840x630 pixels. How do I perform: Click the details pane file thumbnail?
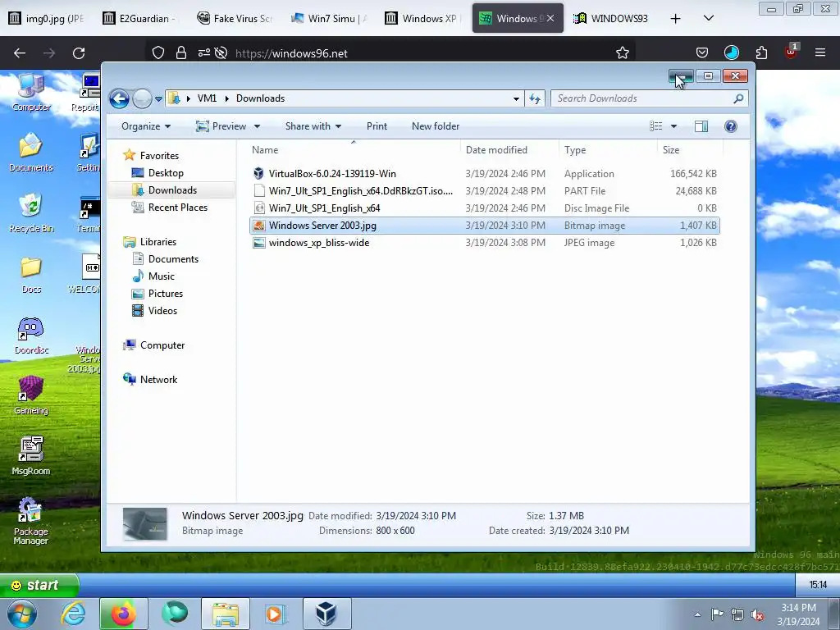pyautogui.click(x=144, y=524)
